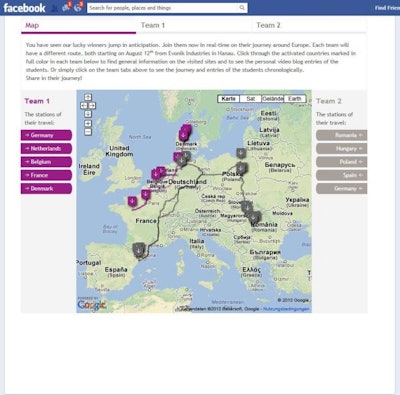The image size is (400, 395).
Task: Pan the map down with arrow control
Action: (88, 114)
